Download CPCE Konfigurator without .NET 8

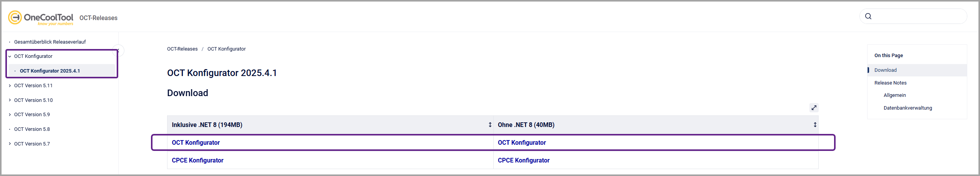pos(523,160)
